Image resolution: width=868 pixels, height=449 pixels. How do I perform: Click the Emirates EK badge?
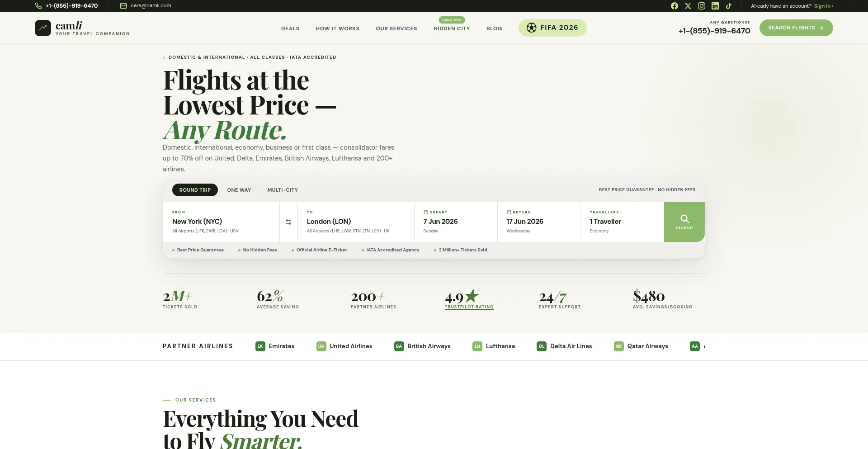pyautogui.click(x=260, y=346)
